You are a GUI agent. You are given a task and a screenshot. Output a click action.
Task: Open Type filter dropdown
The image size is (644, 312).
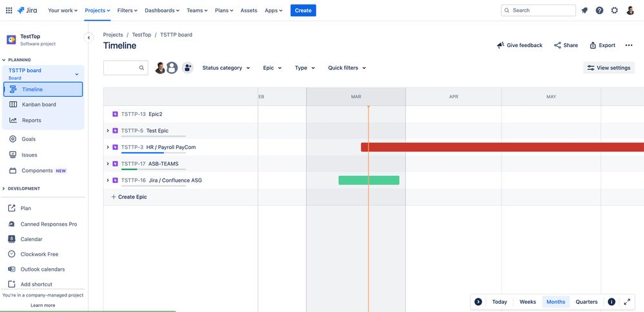[305, 68]
